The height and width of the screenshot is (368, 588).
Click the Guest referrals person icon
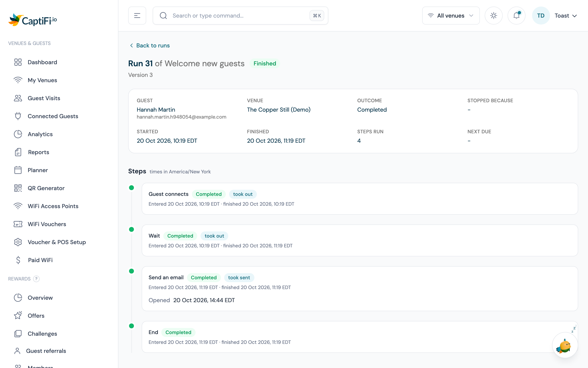point(17,351)
